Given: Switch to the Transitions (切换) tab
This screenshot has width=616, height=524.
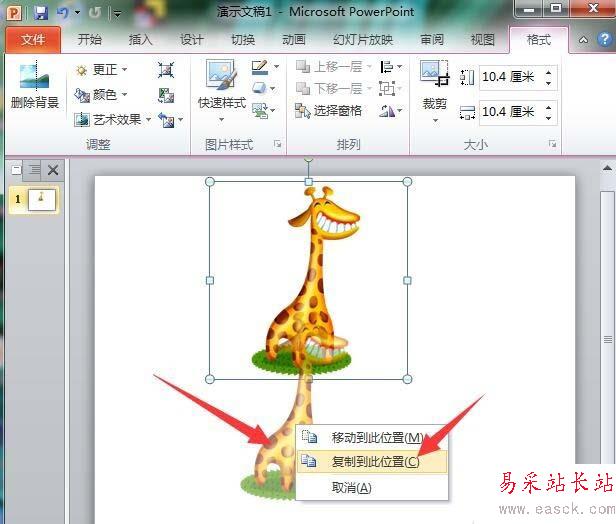Looking at the screenshot, I should click(243, 40).
